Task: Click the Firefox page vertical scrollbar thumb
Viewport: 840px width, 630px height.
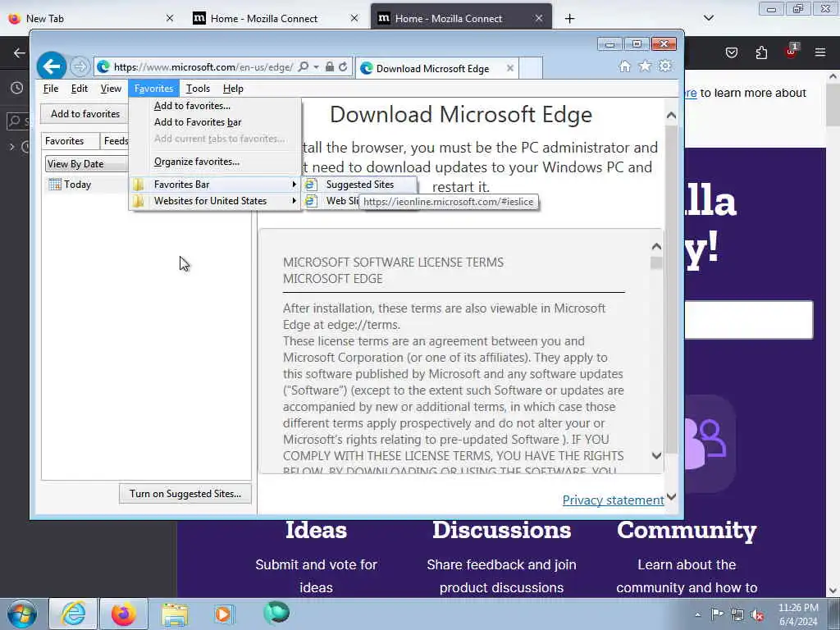Action: pos(833,105)
